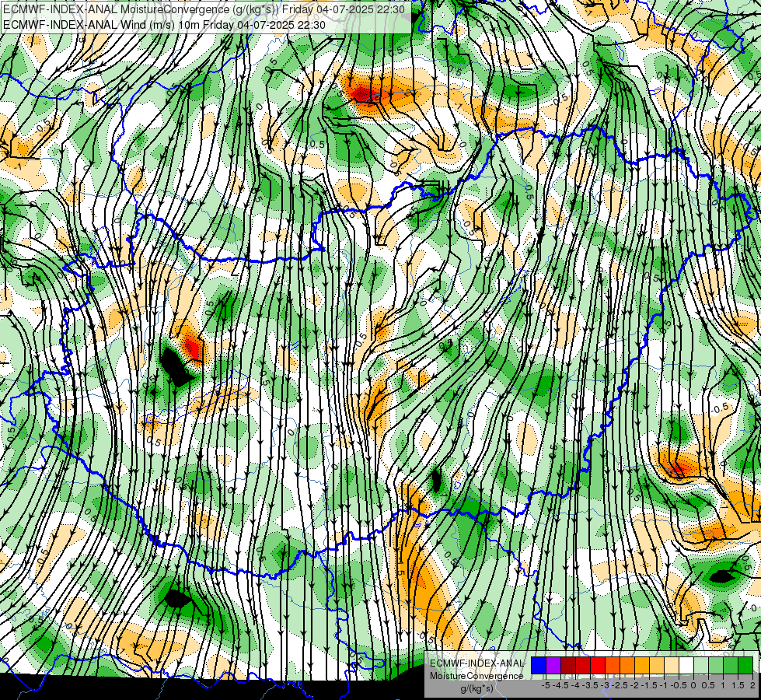Viewport: 761px width, 700px height.
Task: Click the -4.5 value on legend scale
Action: (560, 685)
